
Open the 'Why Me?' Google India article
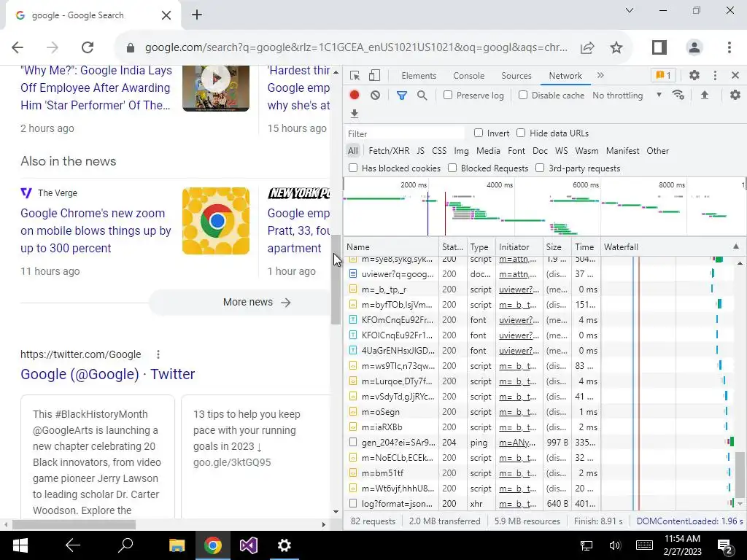pos(96,87)
